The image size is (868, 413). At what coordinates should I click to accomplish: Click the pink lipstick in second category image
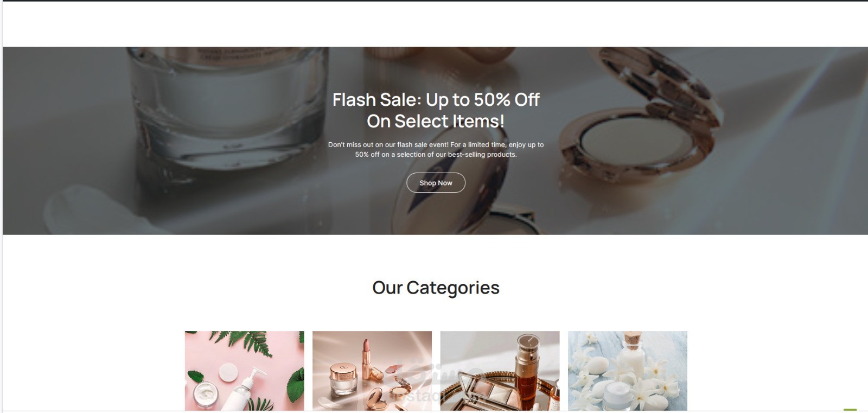tap(368, 359)
